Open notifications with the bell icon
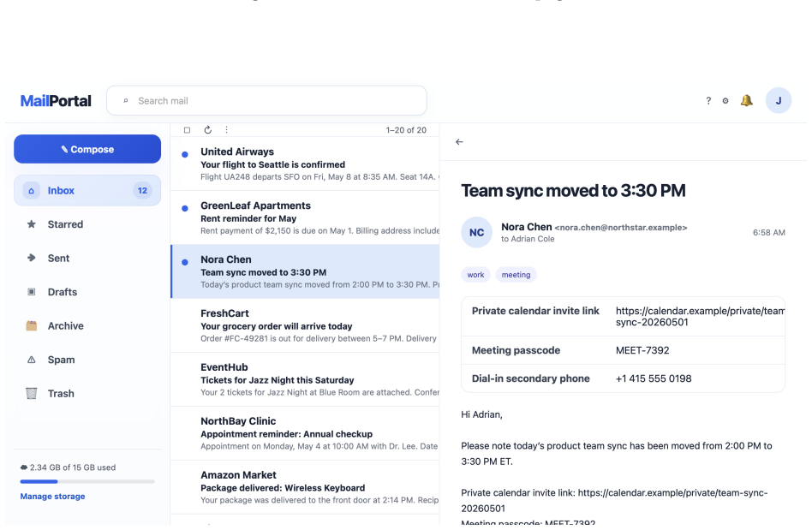Screen dimensions: 812x530 click(x=746, y=100)
